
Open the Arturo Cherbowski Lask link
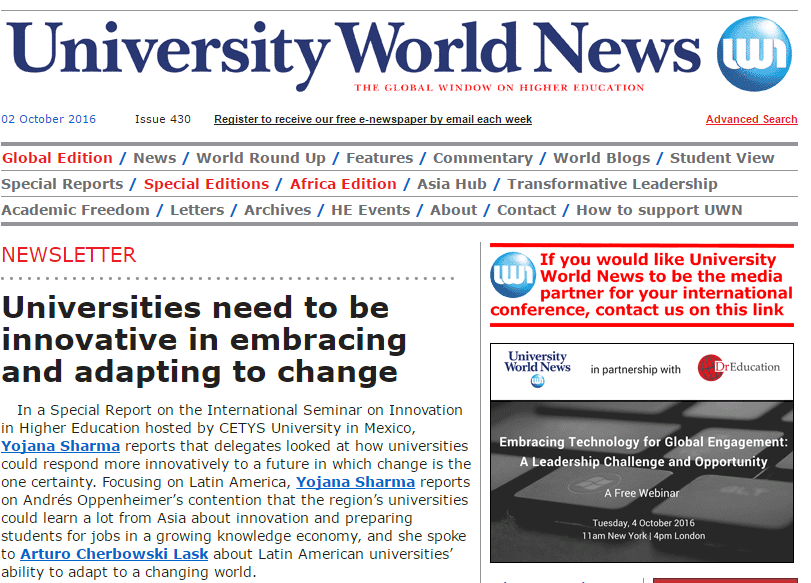click(x=114, y=554)
